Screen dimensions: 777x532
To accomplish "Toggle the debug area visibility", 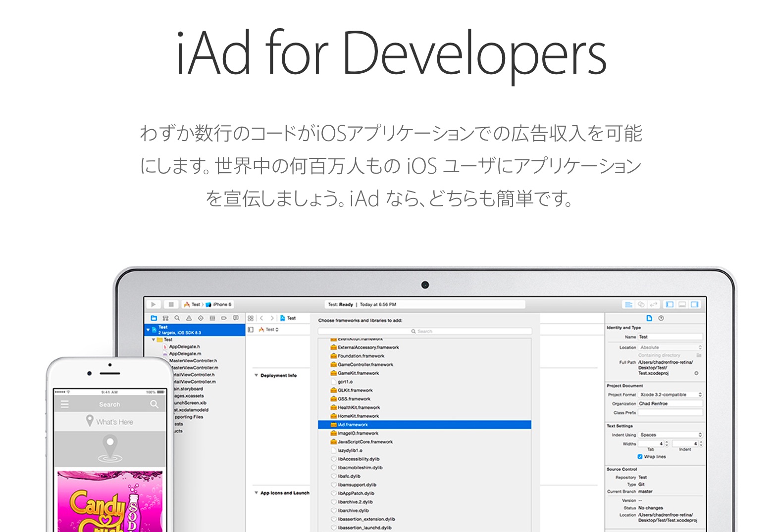I will pyautogui.click(x=682, y=304).
